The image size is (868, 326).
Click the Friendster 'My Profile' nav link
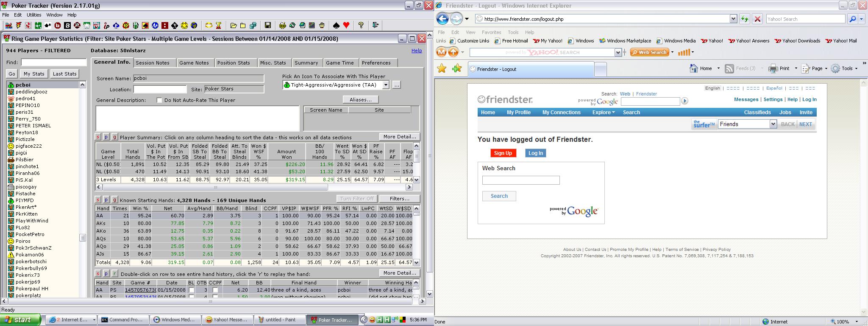(x=519, y=112)
